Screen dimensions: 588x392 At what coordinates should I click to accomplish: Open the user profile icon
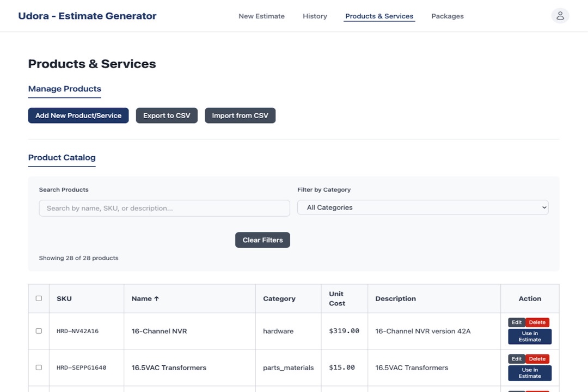tap(560, 16)
